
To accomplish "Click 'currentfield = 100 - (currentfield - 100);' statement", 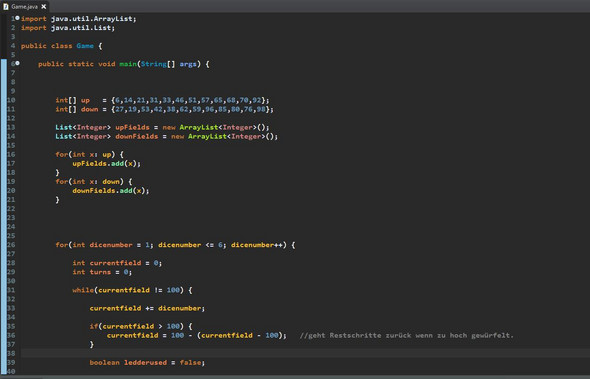I will (197, 335).
